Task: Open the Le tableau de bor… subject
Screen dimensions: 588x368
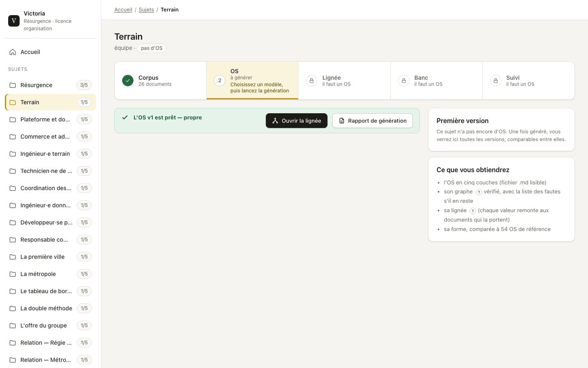Action: (x=50, y=291)
